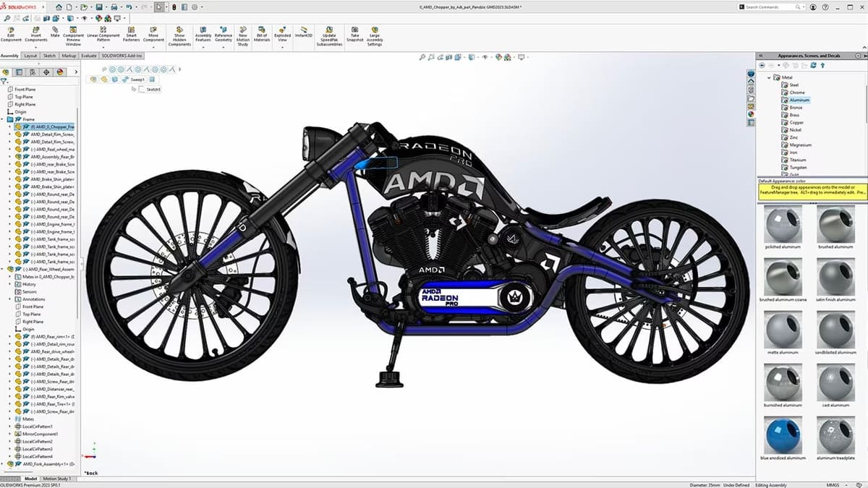868x488 pixels.
Task: Start a New Motion Study
Action: (243, 36)
